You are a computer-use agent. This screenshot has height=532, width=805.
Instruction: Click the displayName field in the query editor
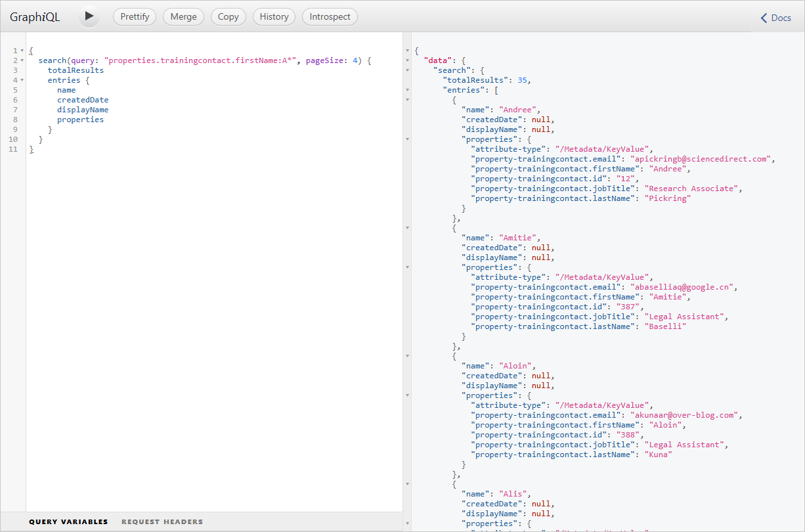point(83,110)
